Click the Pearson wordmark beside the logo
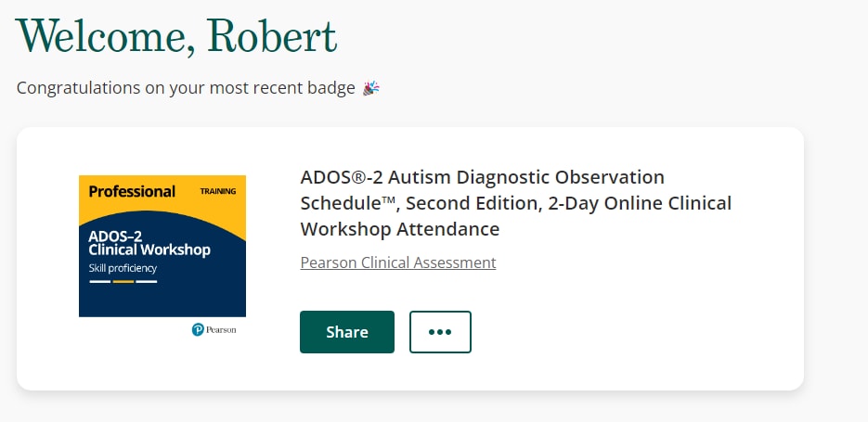This screenshot has height=422, width=868. [x=221, y=329]
